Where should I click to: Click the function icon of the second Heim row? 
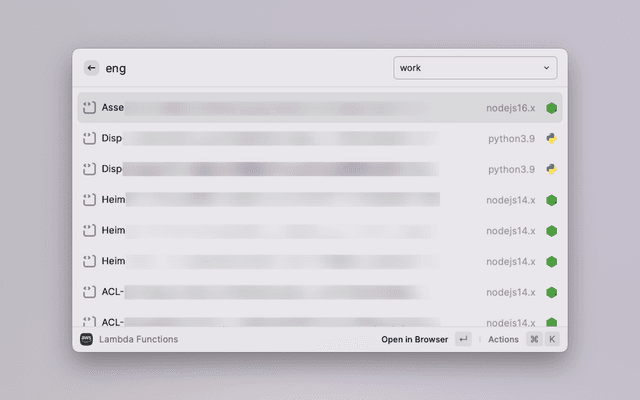[88, 230]
